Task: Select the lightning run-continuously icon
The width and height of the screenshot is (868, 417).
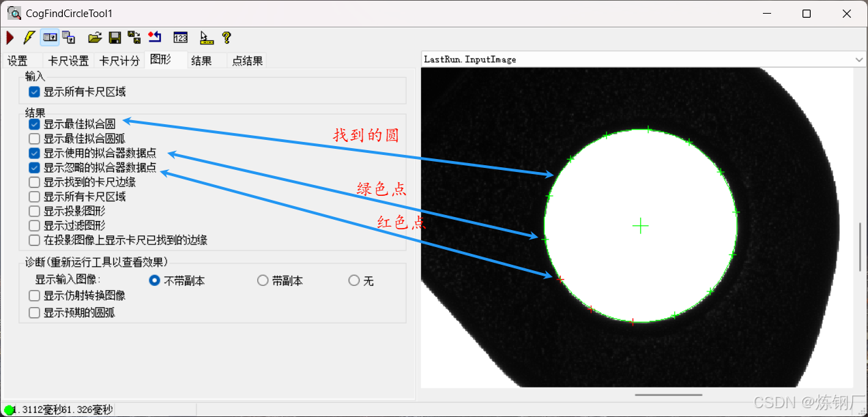Action: tap(28, 38)
